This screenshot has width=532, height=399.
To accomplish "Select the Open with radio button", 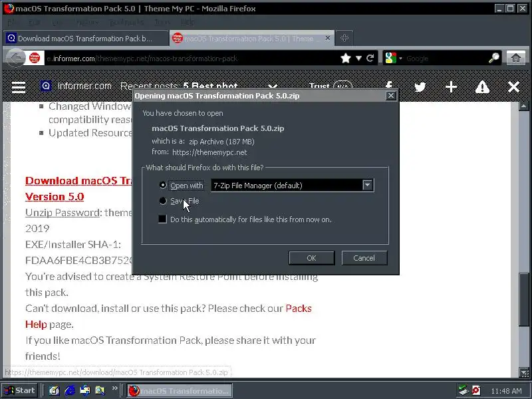I will pos(163,186).
